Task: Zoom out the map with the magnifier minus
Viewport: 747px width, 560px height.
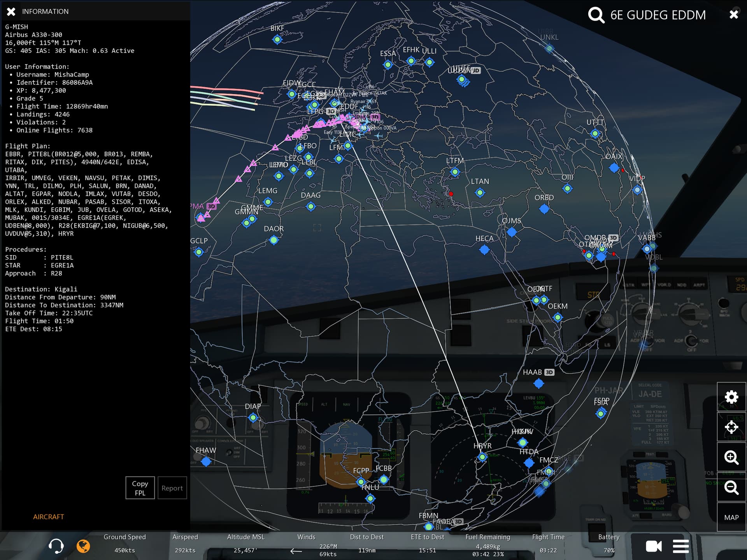Action: pos(731,487)
